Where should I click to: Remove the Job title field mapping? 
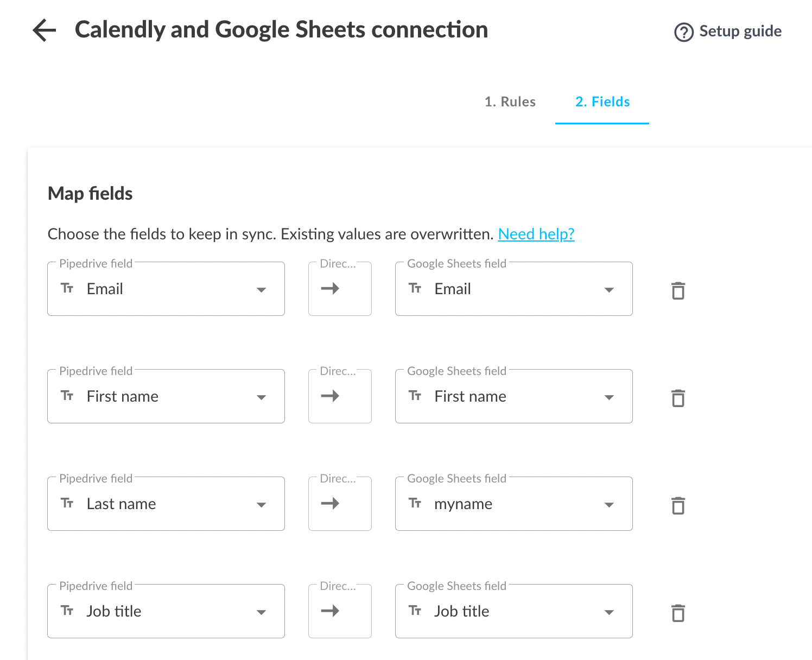(678, 613)
